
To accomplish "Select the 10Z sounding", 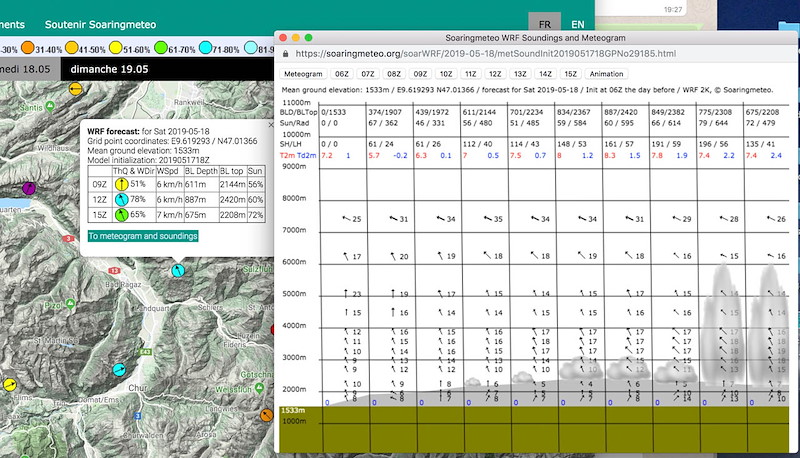I will tap(445, 74).
